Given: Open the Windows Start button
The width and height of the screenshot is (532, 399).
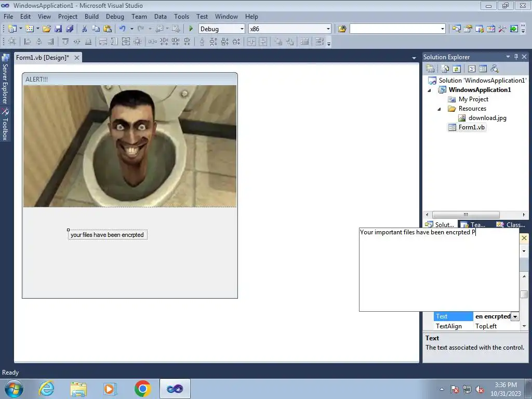Looking at the screenshot, I should click(x=14, y=389).
